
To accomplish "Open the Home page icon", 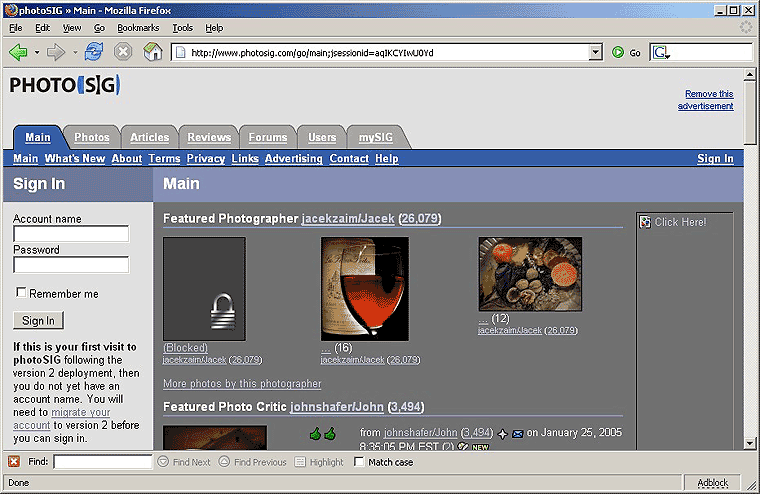I will (x=153, y=51).
